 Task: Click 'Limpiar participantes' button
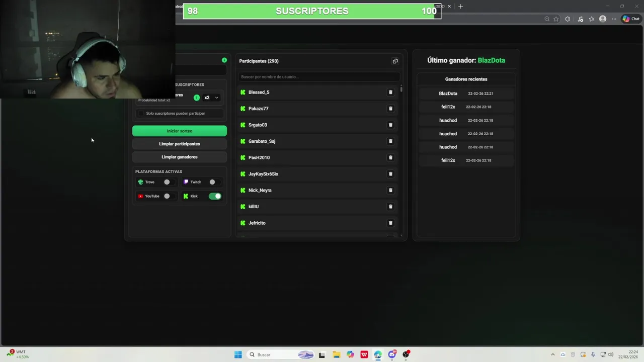pos(180,144)
